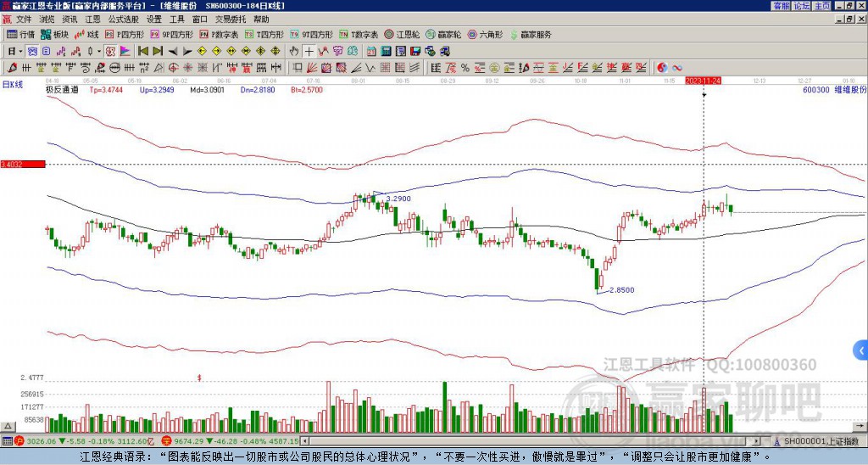Click the yin-yang taiji icon
This screenshot has width=868, height=465.
click(662, 68)
